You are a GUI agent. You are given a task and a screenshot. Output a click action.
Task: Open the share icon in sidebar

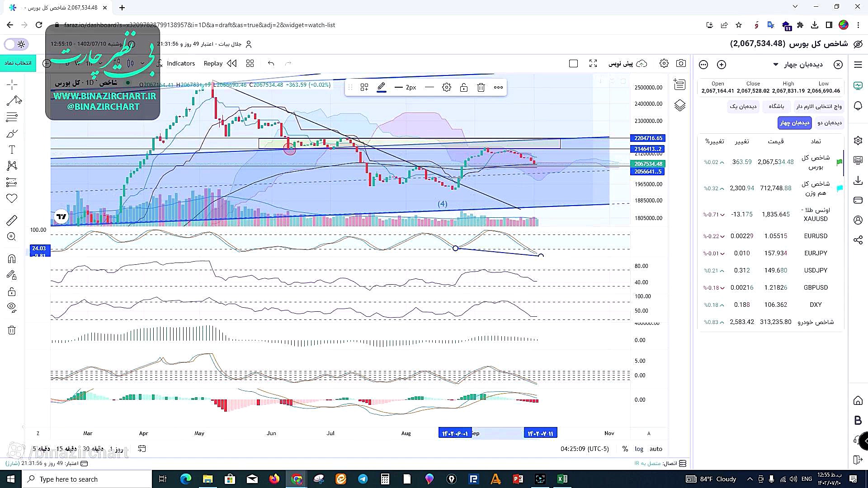click(858, 240)
